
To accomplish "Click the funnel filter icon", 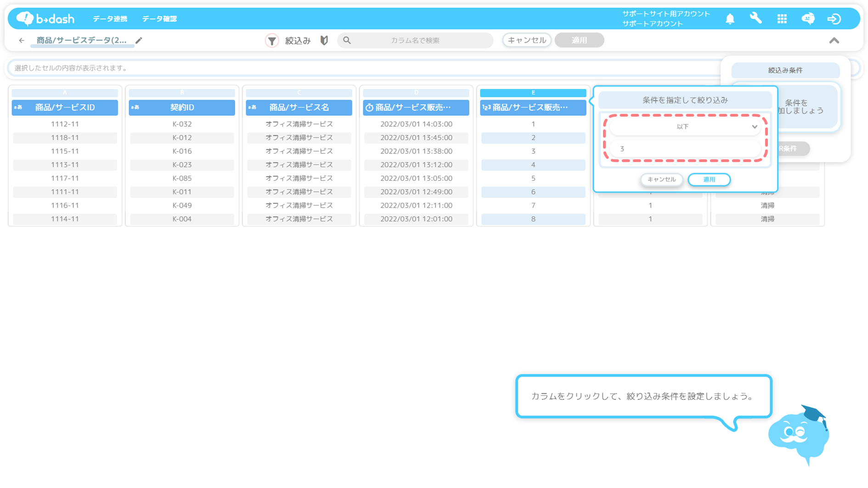I will pos(272,40).
